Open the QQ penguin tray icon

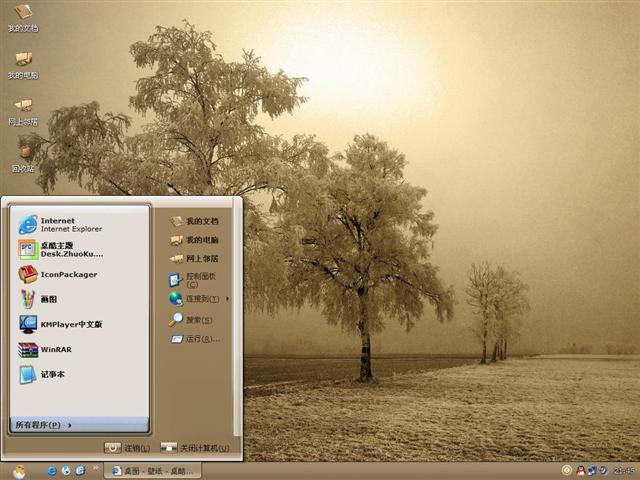point(581,471)
